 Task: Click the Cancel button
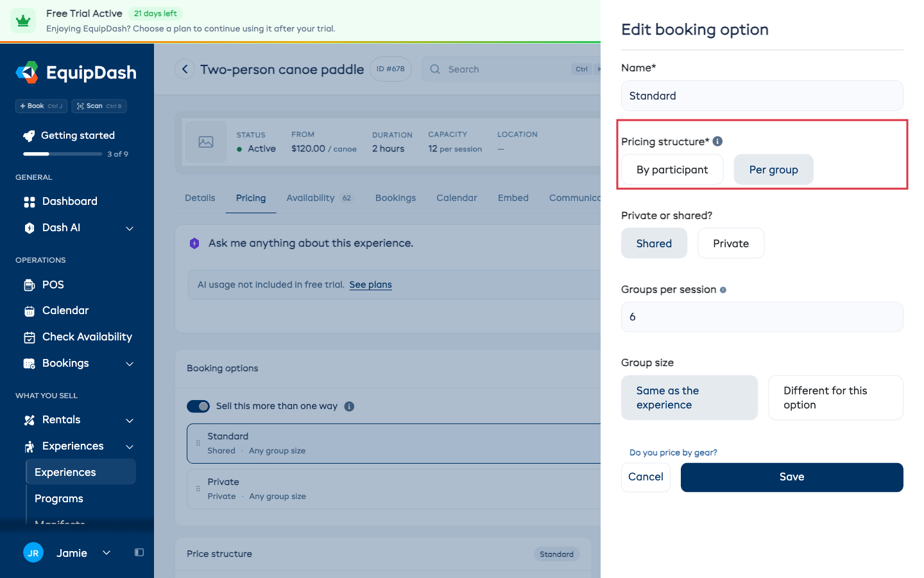pyautogui.click(x=646, y=477)
